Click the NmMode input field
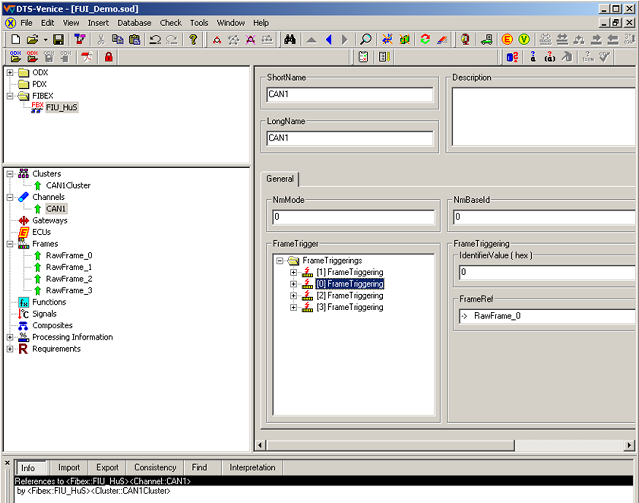639x503 pixels. point(353,217)
